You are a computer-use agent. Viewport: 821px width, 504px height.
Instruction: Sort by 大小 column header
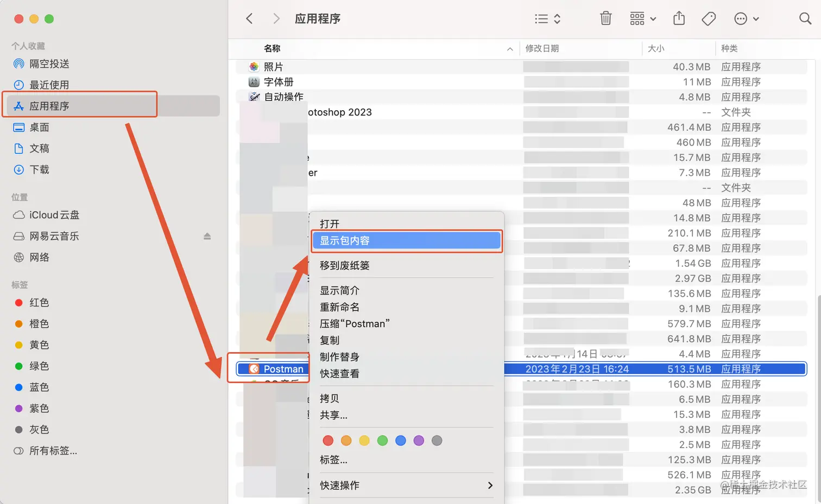click(656, 49)
